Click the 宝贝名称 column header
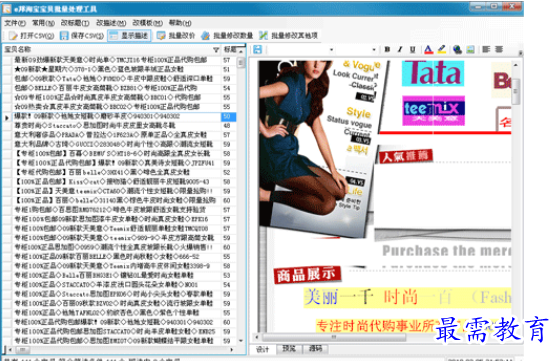The width and height of the screenshot is (557, 361). 112,49
